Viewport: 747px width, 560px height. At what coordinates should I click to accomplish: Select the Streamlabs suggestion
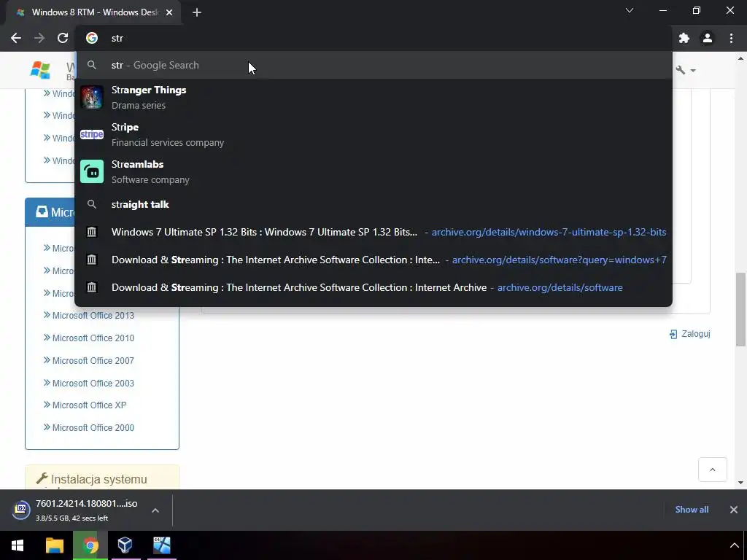pos(373,171)
